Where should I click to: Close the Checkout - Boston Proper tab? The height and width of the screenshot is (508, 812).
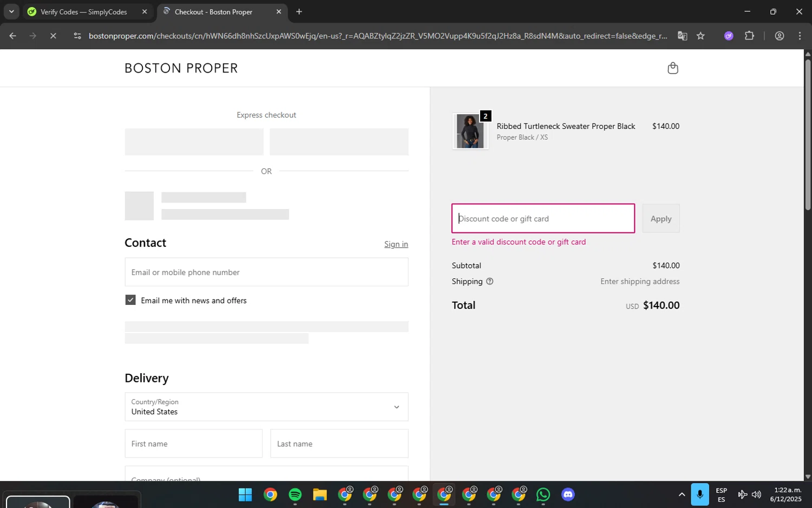279,11
